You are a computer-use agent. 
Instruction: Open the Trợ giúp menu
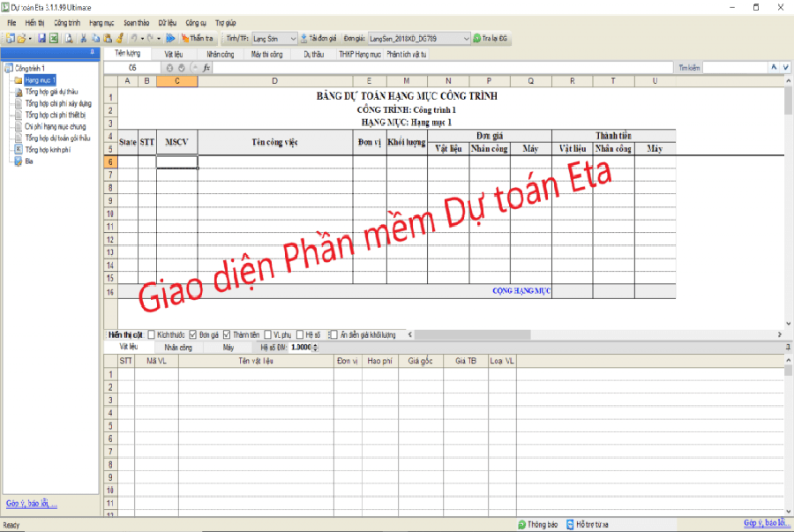click(225, 23)
